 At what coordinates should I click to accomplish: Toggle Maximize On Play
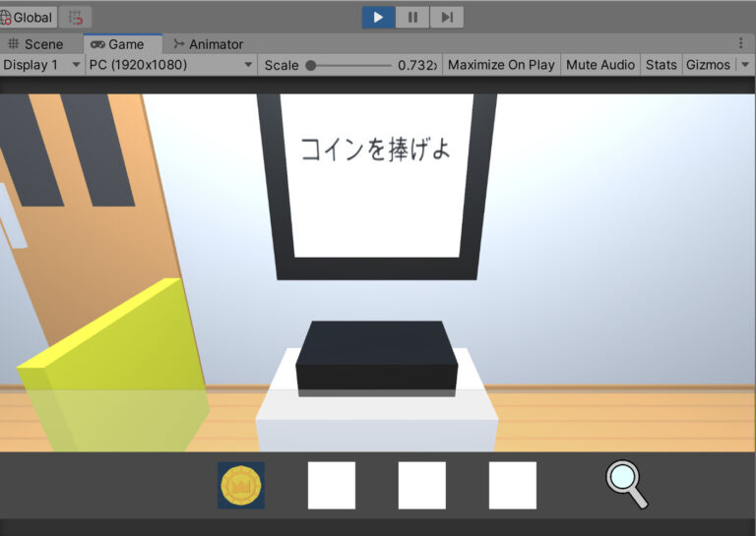coord(501,65)
